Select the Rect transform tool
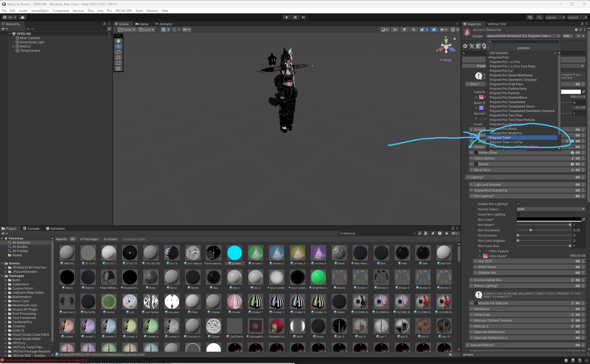Viewport: 590px width, 364px height. click(118, 63)
